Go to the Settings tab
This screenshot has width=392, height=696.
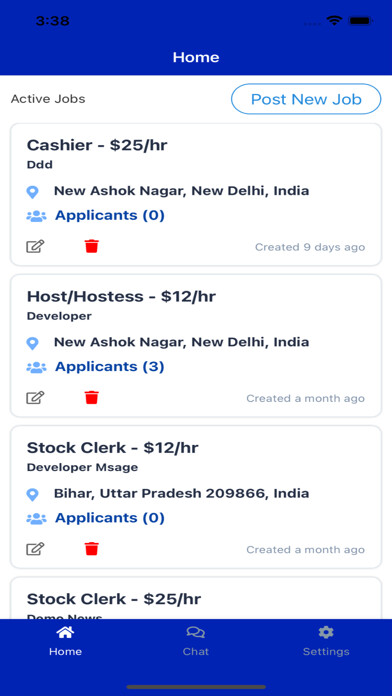[x=326, y=641]
